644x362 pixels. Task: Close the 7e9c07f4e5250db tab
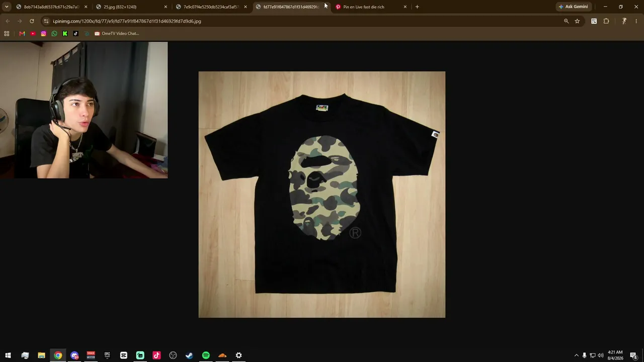pyautogui.click(x=246, y=7)
